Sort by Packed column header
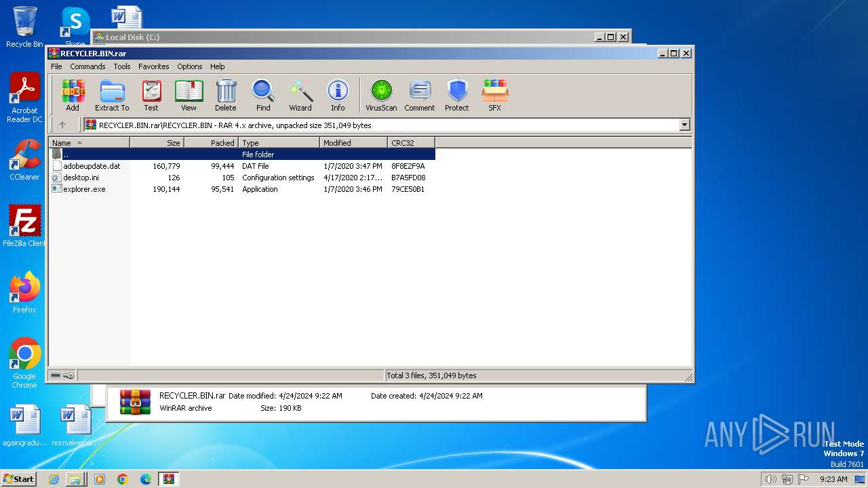Image resolution: width=868 pixels, height=488 pixels. [211, 142]
